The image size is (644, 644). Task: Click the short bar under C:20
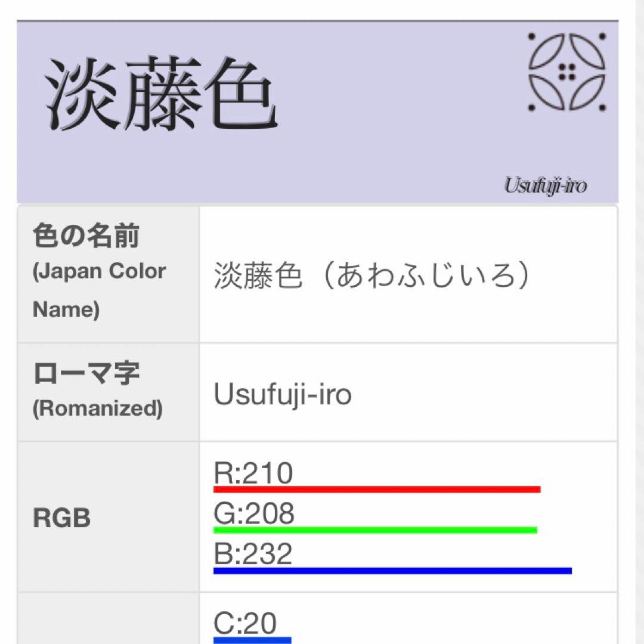[x=252, y=640]
